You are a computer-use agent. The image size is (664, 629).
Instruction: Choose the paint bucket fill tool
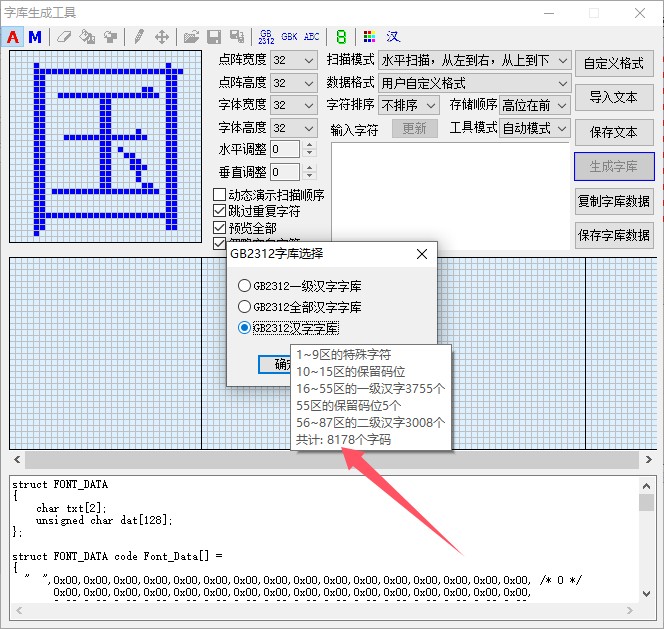[87, 37]
